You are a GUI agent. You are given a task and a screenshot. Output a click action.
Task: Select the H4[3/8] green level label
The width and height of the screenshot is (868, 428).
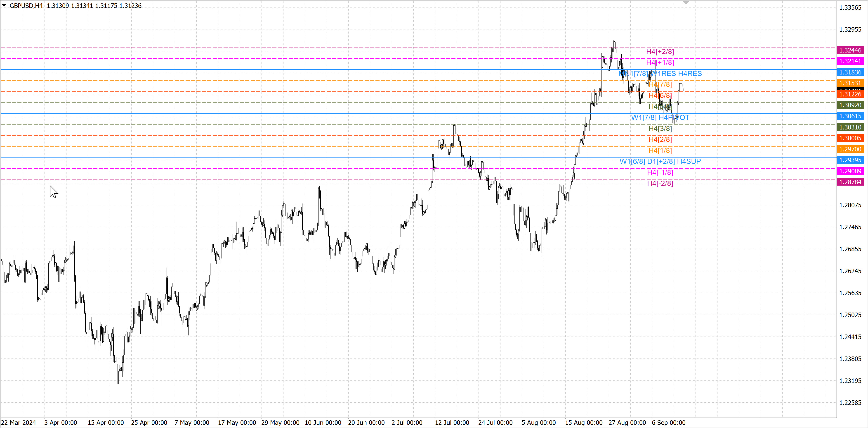click(x=660, y=129)
